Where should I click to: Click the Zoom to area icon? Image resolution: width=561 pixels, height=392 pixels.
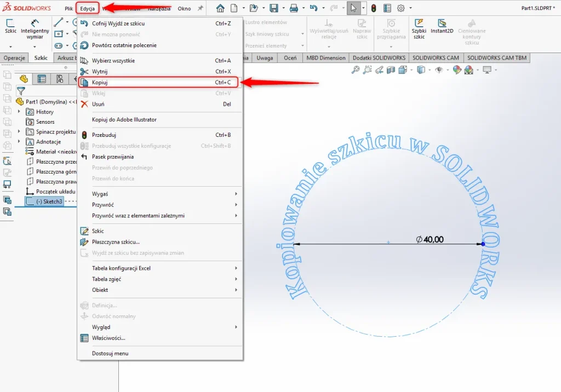pyautogui.click(x=367, y=70)
